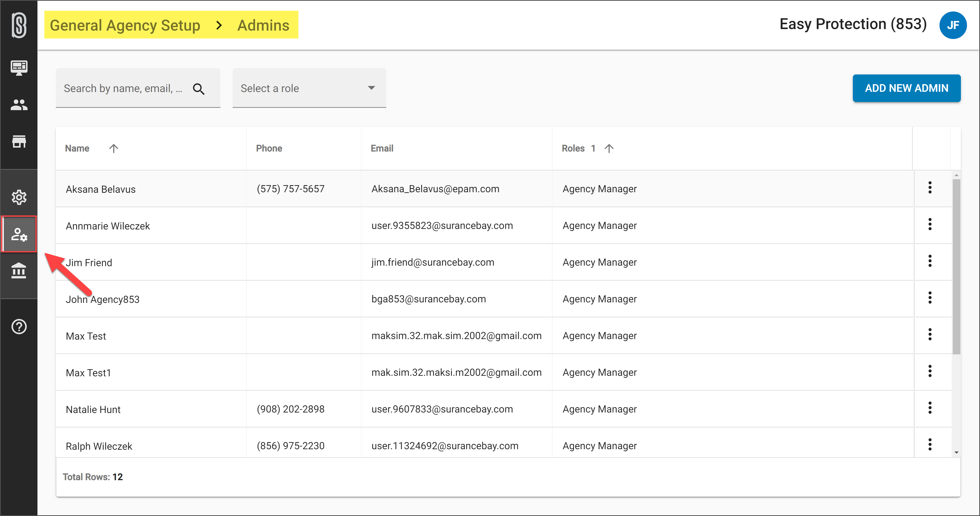
Task: Open row menu for Ralph Wileczek
Action: 930,445
